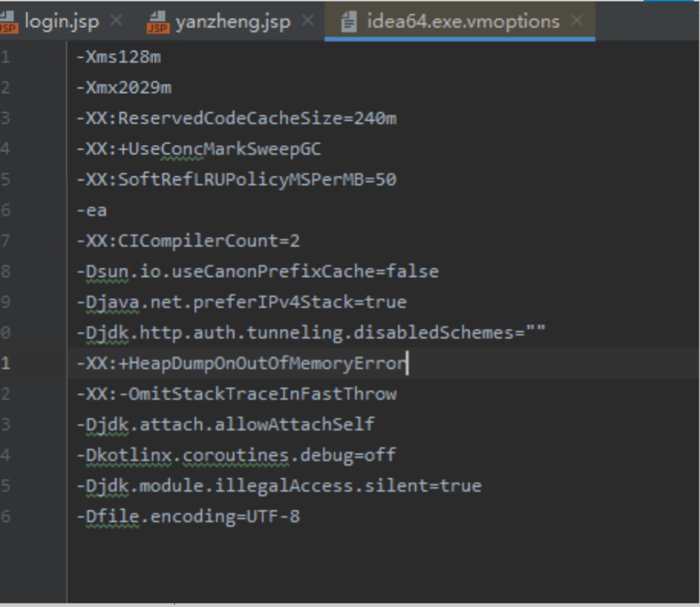The image size is (700, 607).
Task: Click the -Djava.net.preferIPv4Stack=true line
Action: click(x=241, y=302)
